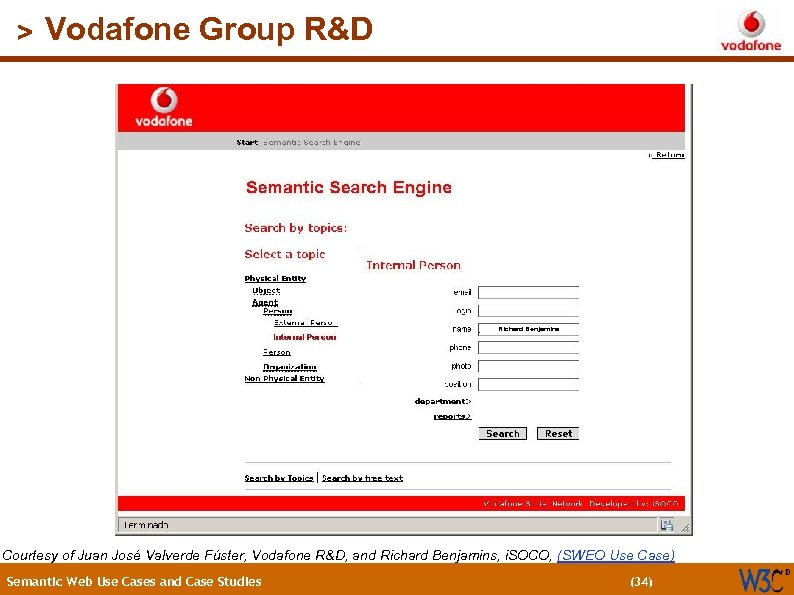Viewport: 794px width, 595px height.
Task: Click the Start breadcrumb link
Action: pos(247,142)
